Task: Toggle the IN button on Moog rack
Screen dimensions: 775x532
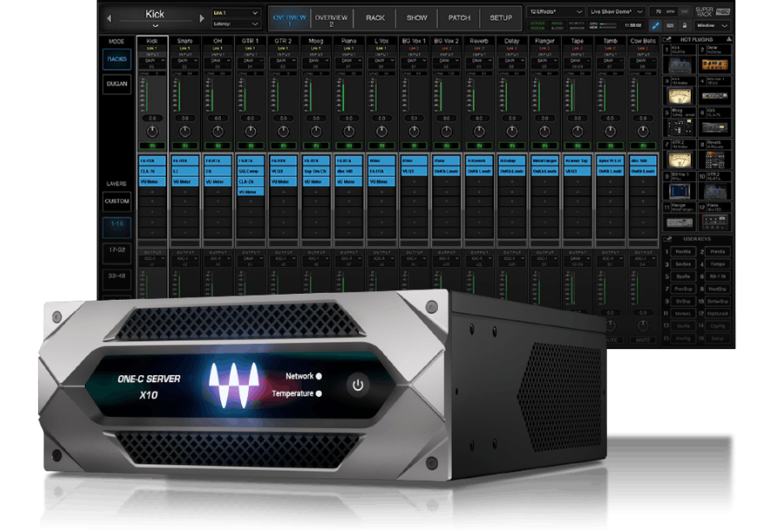Action: [316, 146]
